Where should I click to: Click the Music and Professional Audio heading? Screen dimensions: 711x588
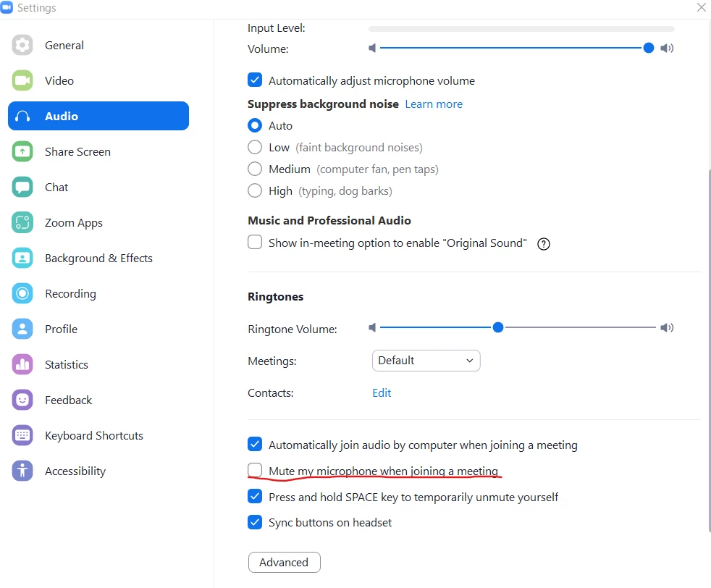point(329,221)
